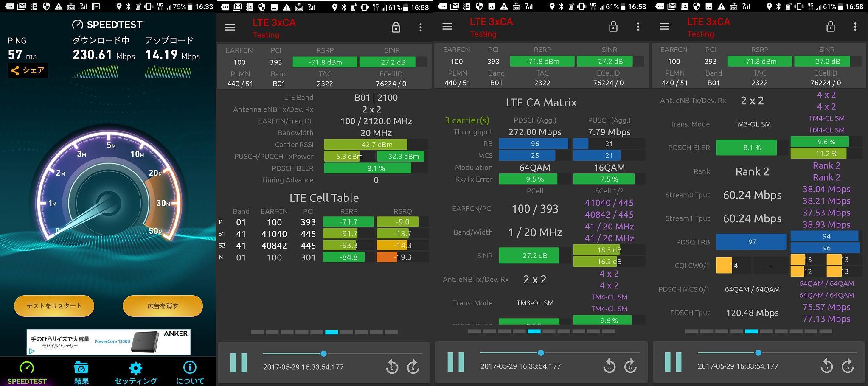Tap the 11.2 % PDSCH BLER bar

826,154
